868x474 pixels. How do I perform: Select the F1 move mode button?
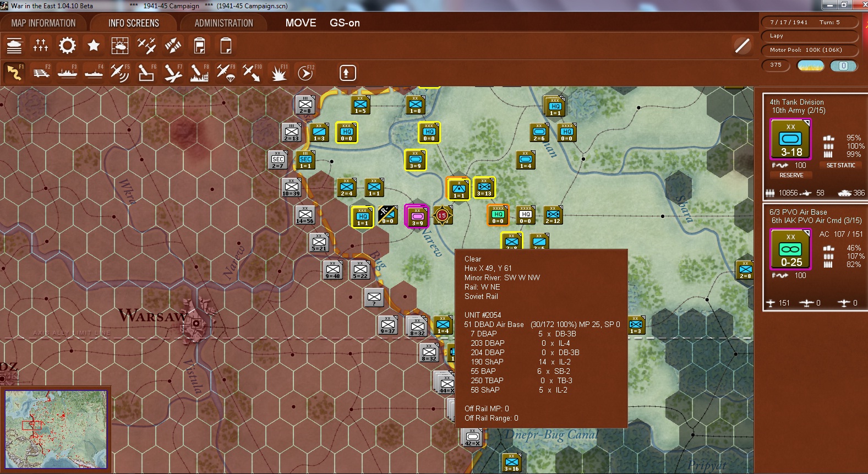pos(14,73)
